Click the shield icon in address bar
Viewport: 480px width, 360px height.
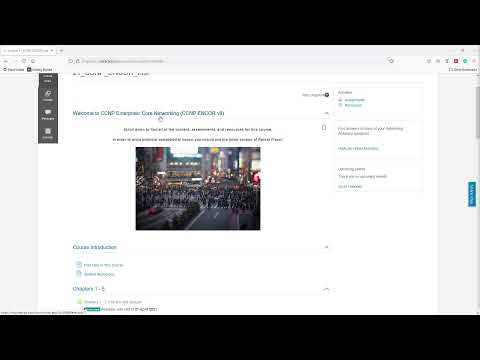tap(70, 61)
